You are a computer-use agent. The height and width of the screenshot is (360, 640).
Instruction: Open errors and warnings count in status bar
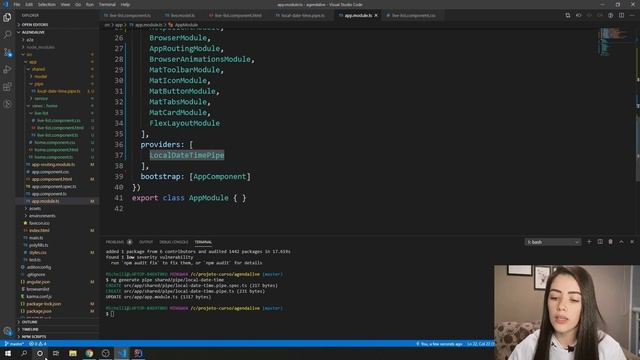(38, 344)
